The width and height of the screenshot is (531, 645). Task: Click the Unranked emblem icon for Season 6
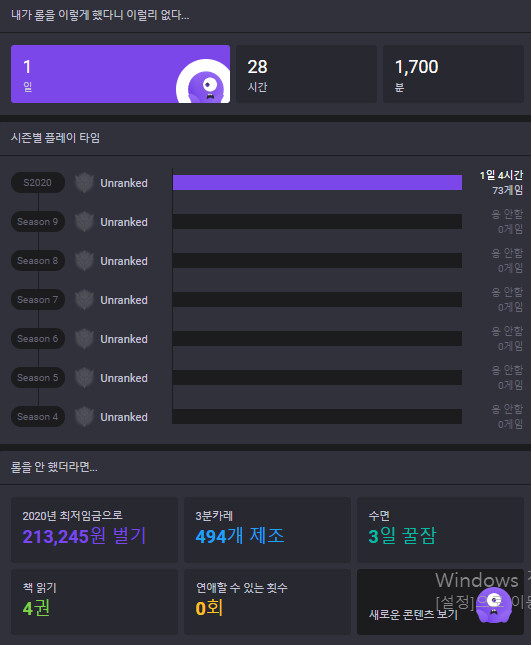[84, 339]
